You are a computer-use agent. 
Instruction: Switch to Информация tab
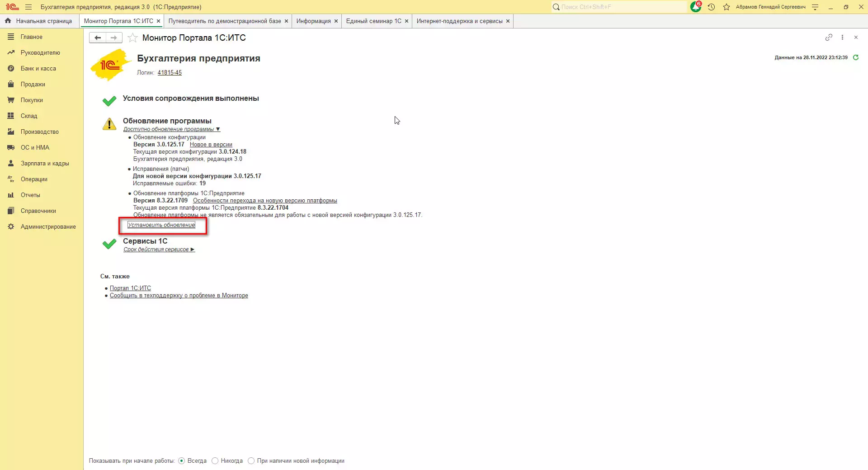(314, 21)
